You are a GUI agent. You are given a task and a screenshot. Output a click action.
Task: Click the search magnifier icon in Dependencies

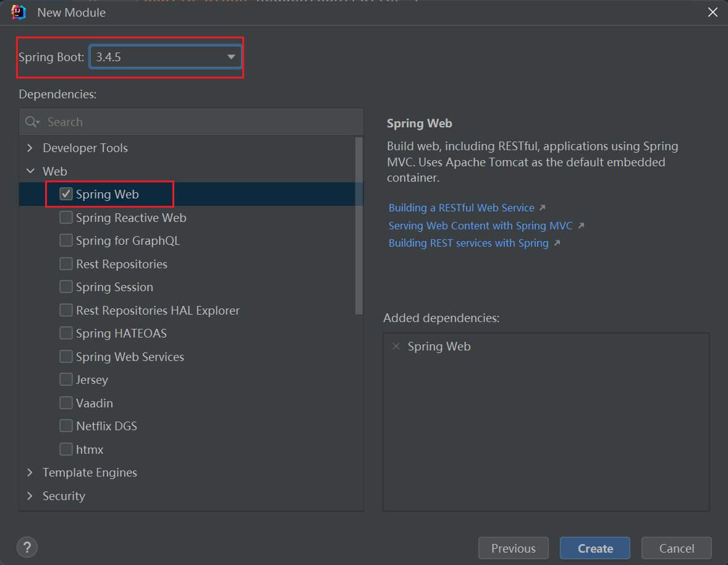click(32, 122)
